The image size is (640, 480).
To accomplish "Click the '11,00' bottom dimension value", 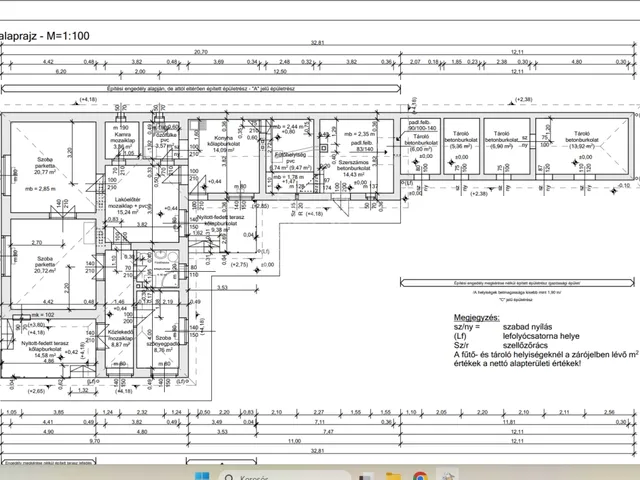I will [x=294, y=441].
